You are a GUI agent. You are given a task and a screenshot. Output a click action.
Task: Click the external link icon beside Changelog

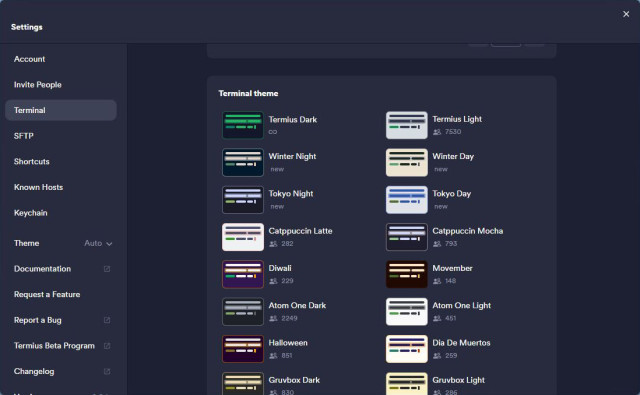pyautogui.click(x=107, y=371)
